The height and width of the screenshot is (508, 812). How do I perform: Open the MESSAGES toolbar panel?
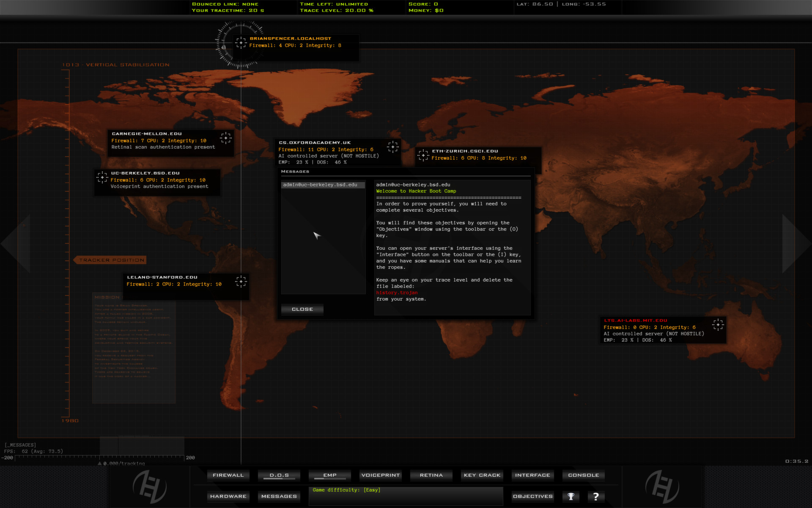pos(279,496)
